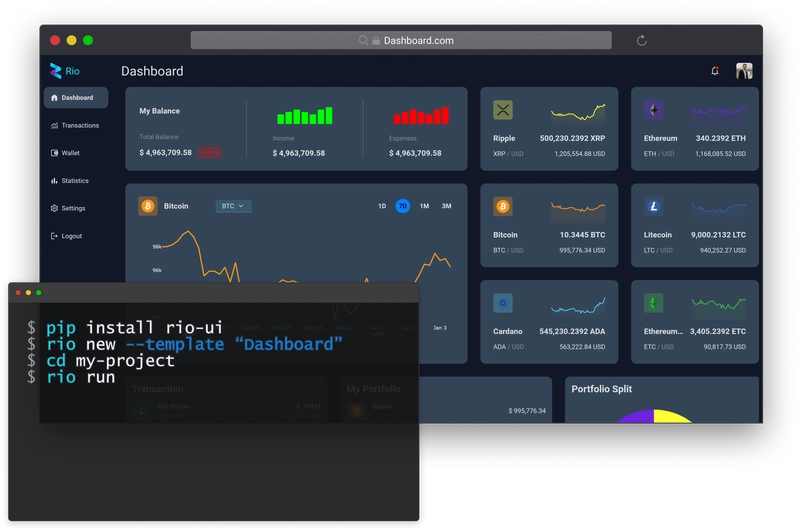The height and width of the screenshot is (531, 800).
Task: Click the Cardano light-blue sparkline
Action: (578, 306)
